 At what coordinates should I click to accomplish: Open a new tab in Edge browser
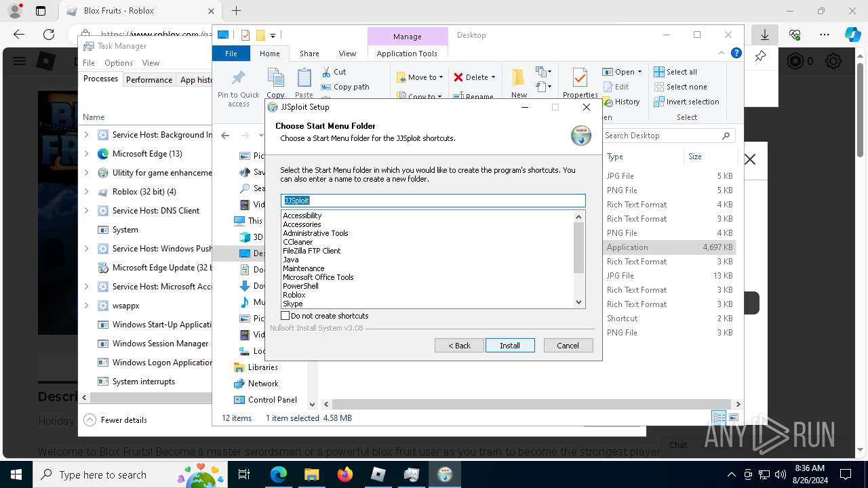[236, 11]
